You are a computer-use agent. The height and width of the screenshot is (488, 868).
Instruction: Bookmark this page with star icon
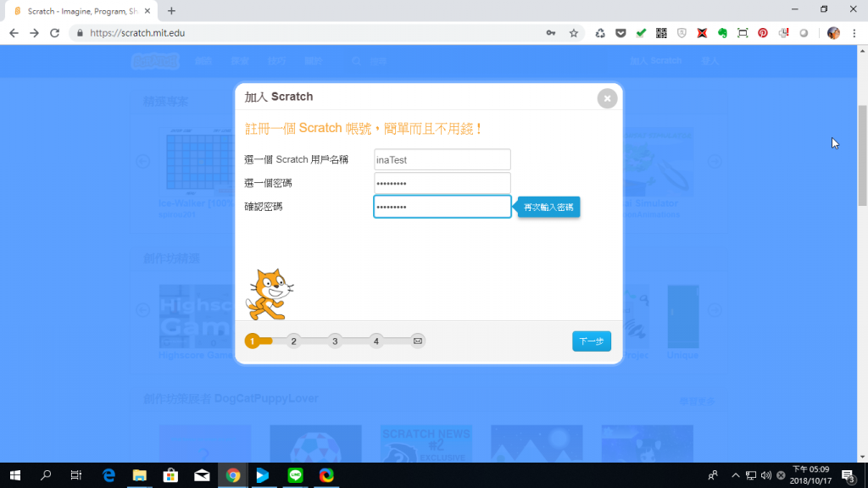(x=574, y=33)
